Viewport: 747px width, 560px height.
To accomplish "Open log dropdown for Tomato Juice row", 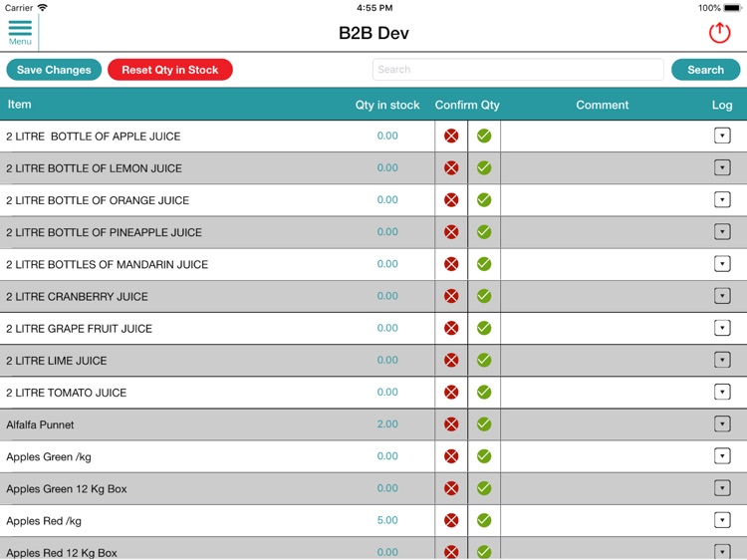I will pyautogui.click(x=722, y=392).
